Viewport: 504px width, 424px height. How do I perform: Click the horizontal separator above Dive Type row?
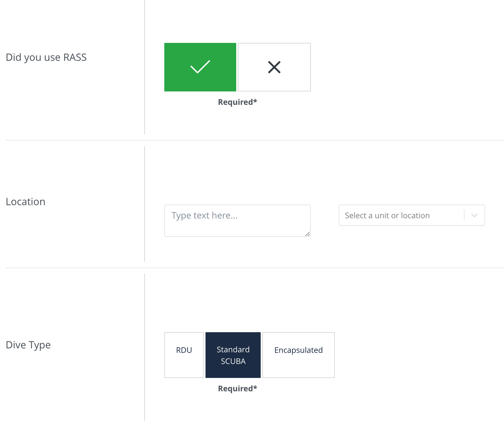tap(255, 268)
